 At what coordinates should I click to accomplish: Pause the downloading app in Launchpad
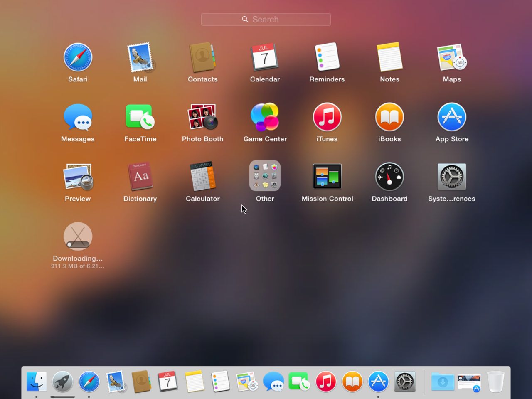pyautogui.click(x=78, y=236)
